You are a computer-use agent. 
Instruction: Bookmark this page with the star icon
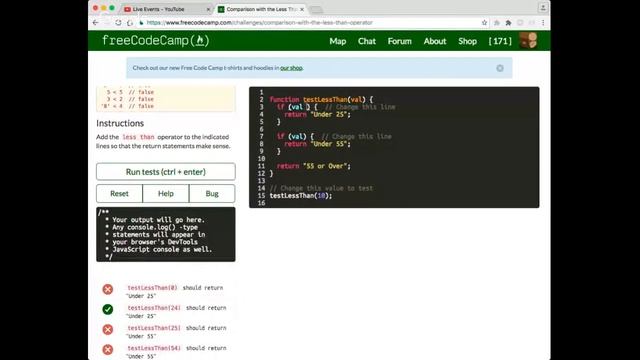[x=484, y=23]
